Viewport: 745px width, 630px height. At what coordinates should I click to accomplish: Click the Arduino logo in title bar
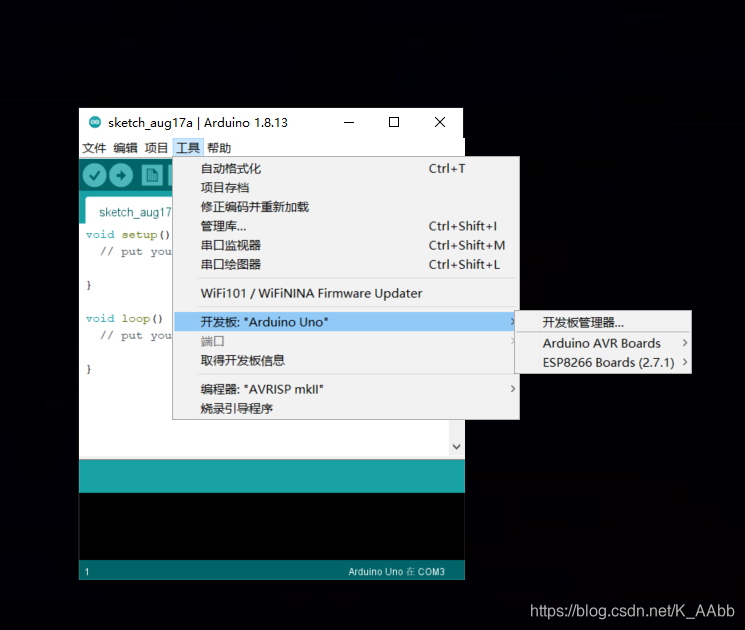95,122
